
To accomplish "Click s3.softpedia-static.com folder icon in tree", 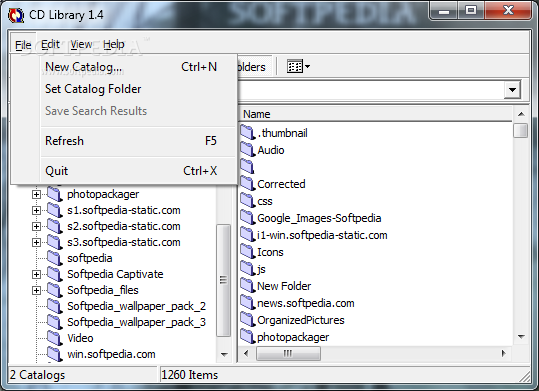I will click(x=54, y=242).
